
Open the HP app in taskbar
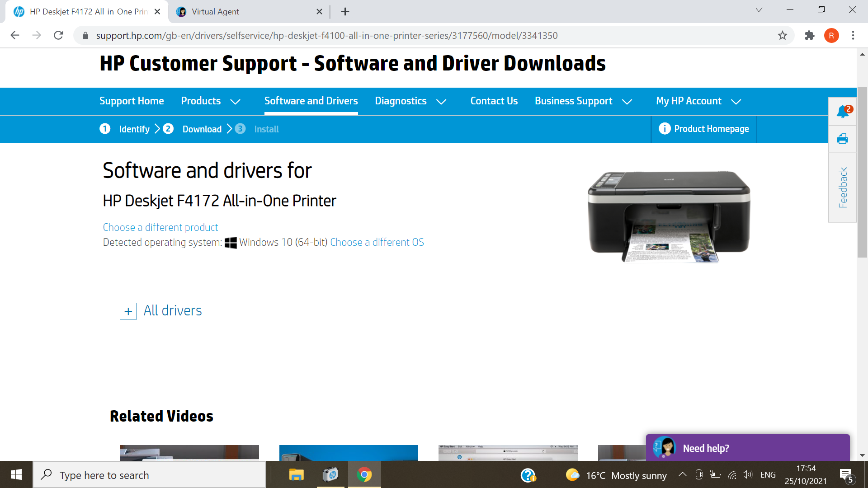[330, 475]
